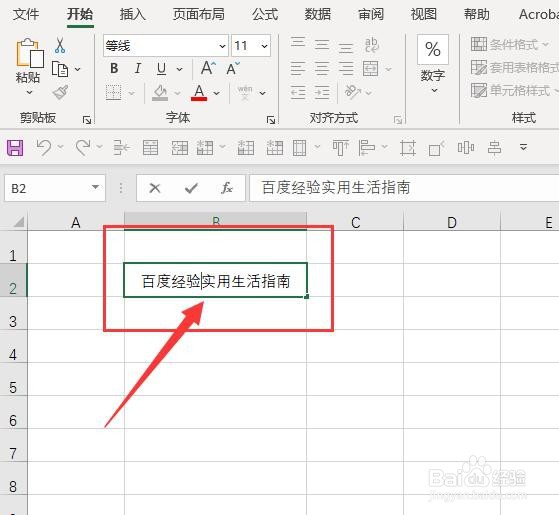Cancel the cell entry with X
Viewport: 559px width, 515px height.
click(x=155, y=188)
